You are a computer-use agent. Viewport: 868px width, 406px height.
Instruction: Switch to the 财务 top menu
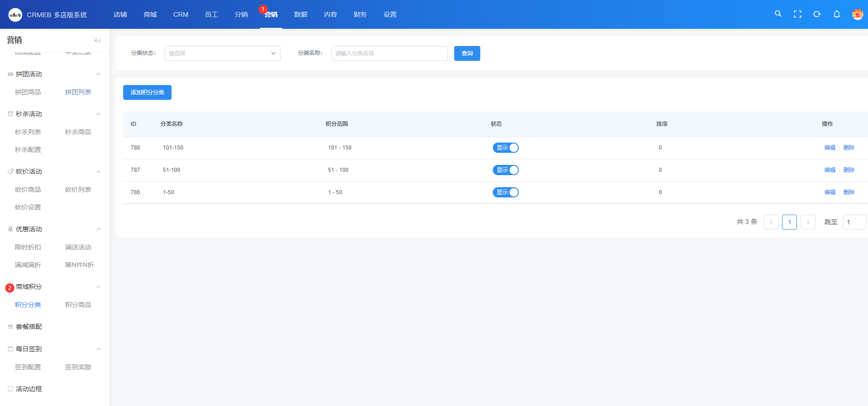coord(360,14)
